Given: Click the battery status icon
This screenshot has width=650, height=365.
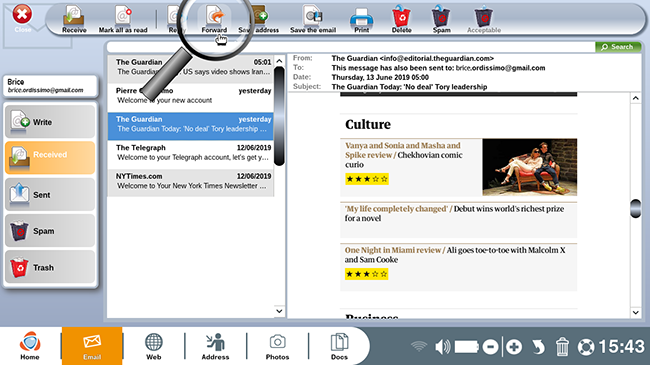Looking at the screenshot, I should click(x=466, y=347).
